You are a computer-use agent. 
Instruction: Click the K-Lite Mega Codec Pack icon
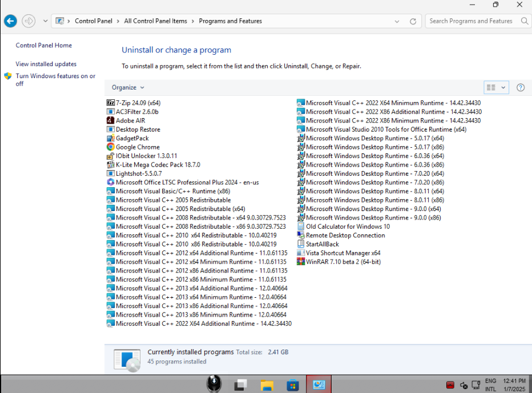coord(111,164)
